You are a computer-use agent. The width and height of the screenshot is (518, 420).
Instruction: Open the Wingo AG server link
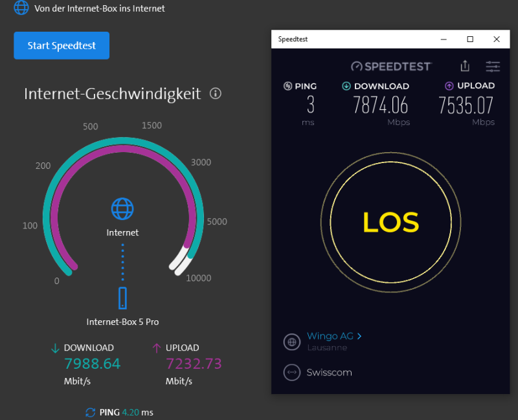coord(330,336)
